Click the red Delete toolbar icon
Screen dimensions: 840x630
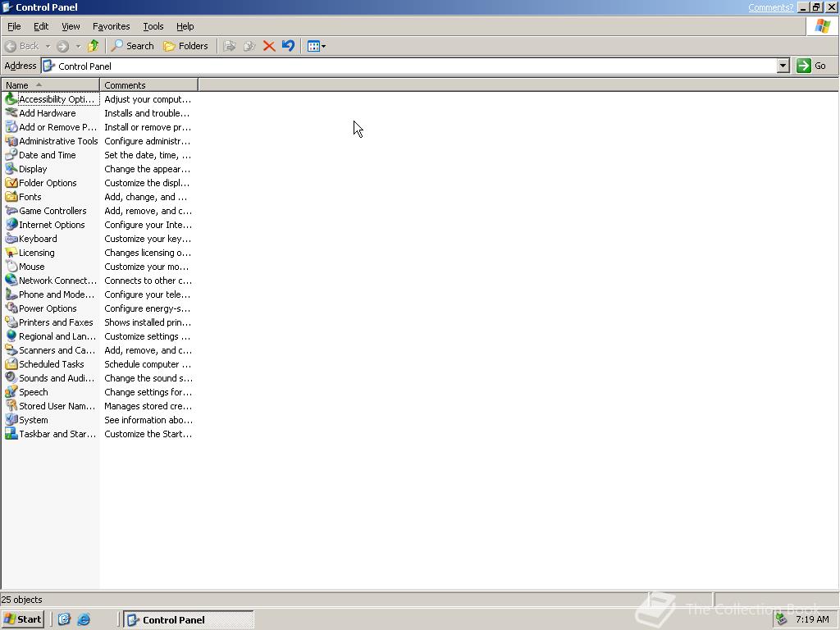point(269,46)
